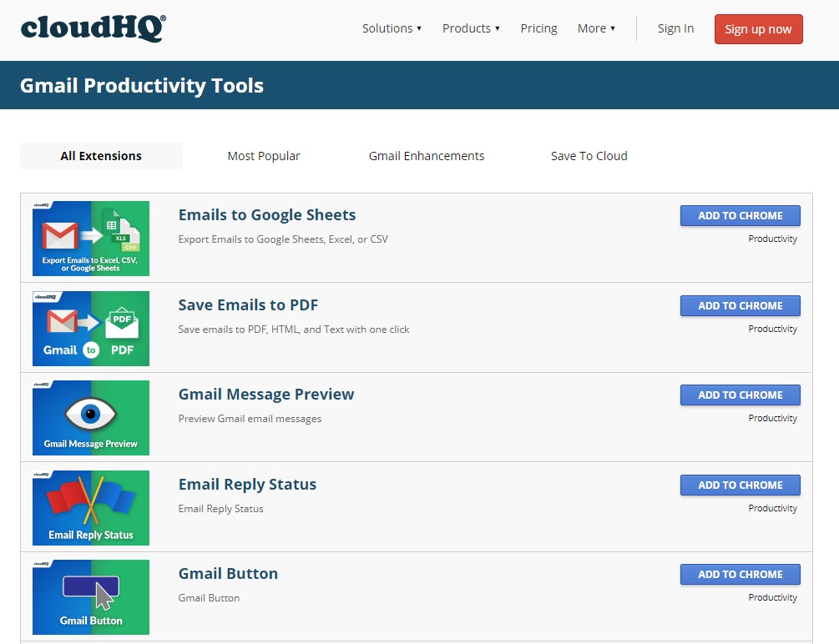Click Productivity label under Emails to Google Sheets
839x644 pixels.
pyautogui.click(x=773, y=239)
